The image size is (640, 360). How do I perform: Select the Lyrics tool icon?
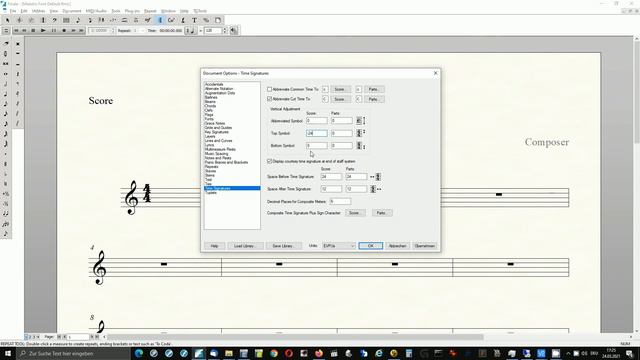click(x=183, y=20)
